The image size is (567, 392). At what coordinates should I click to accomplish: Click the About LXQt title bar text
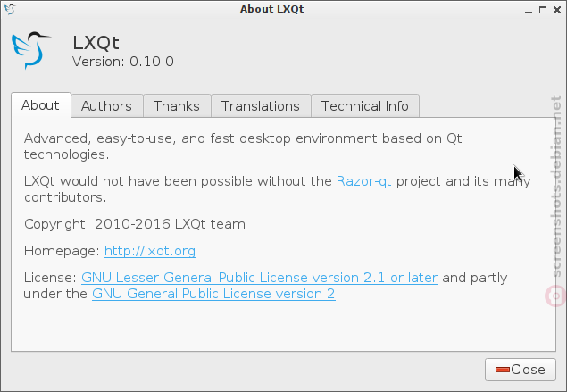pos(272,9)
